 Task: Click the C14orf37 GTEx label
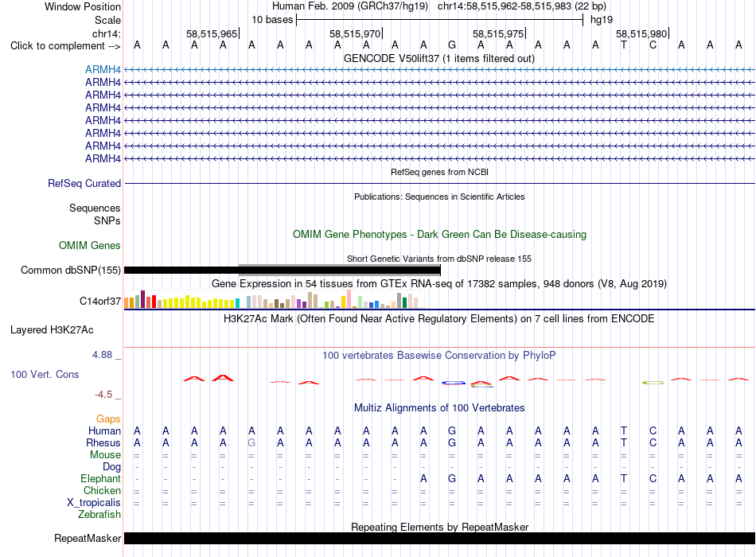99,301
